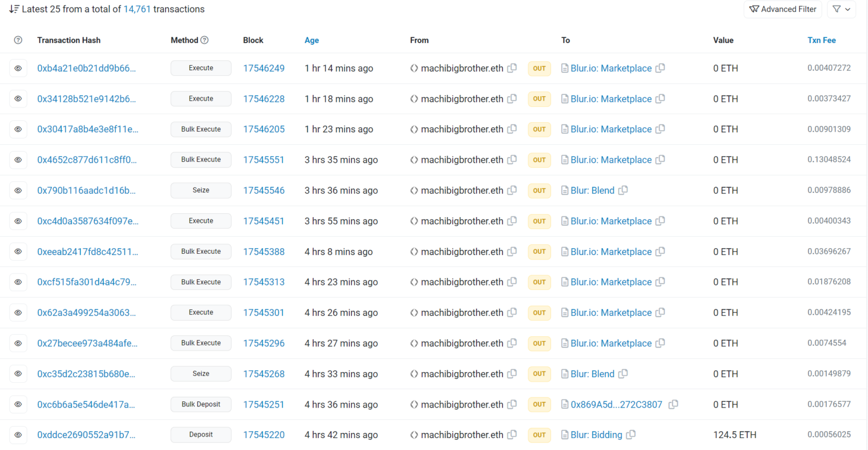The width and height of the screenshot is (868, 450).
Task: Click the sort icon beside Latest 25 text
Action: 14,9
